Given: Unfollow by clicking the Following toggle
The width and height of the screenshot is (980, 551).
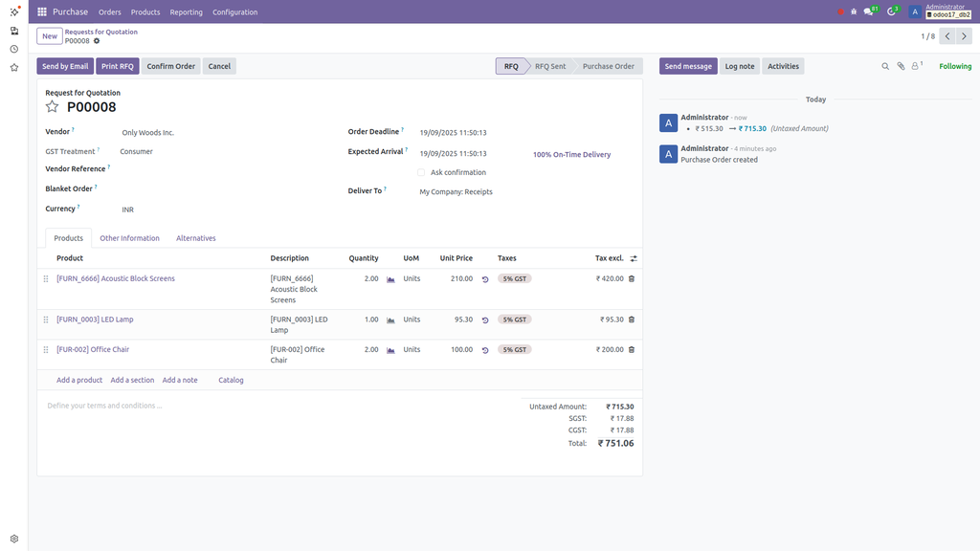Looking at the screenshot, I should pos(954,65).
